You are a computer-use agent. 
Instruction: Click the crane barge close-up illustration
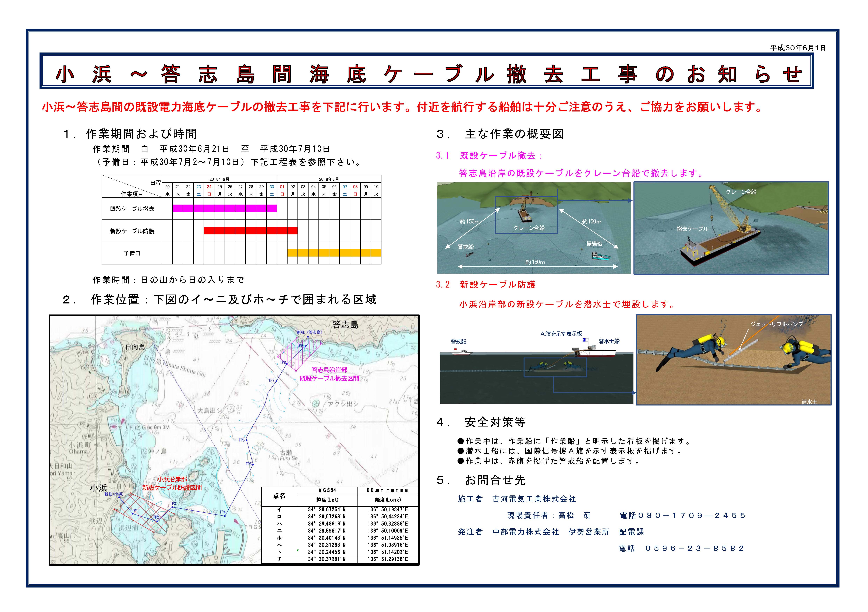[731, 228]
